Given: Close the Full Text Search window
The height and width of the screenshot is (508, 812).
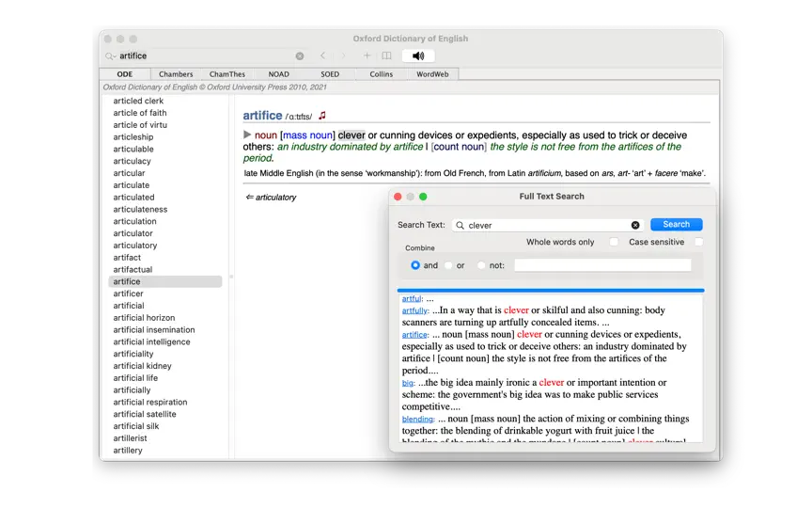Looking at the screenshot, I should 398,197.
